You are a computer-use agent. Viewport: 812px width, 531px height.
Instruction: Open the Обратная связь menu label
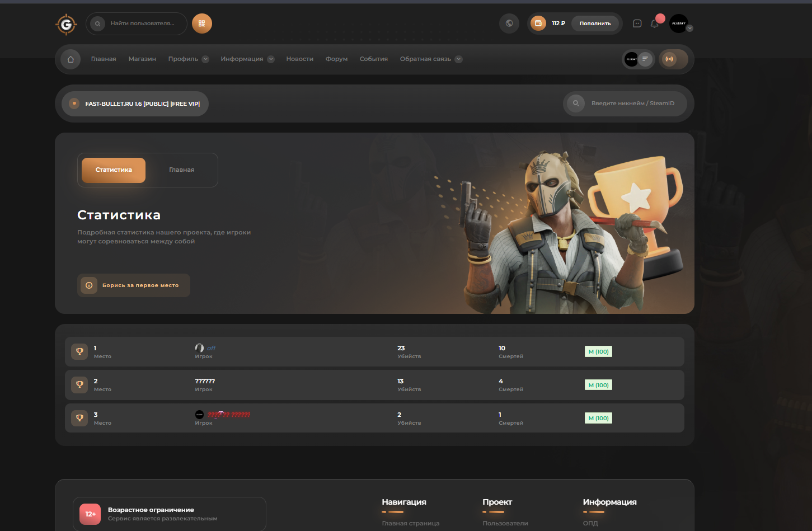click(x=425, y=59)
